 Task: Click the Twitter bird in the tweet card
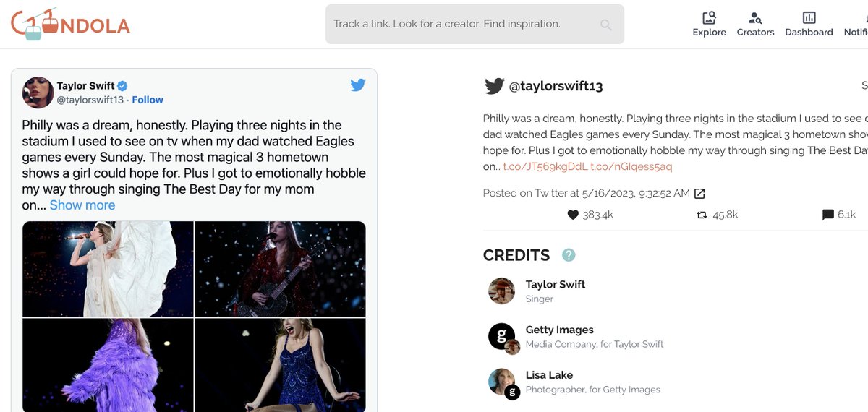click(x=358, y=85)
